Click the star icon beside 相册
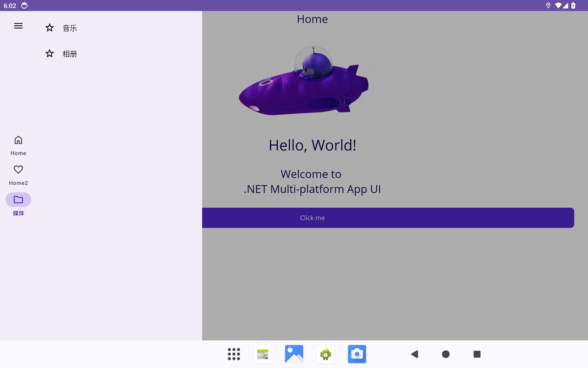 click(x=50, y=54)
